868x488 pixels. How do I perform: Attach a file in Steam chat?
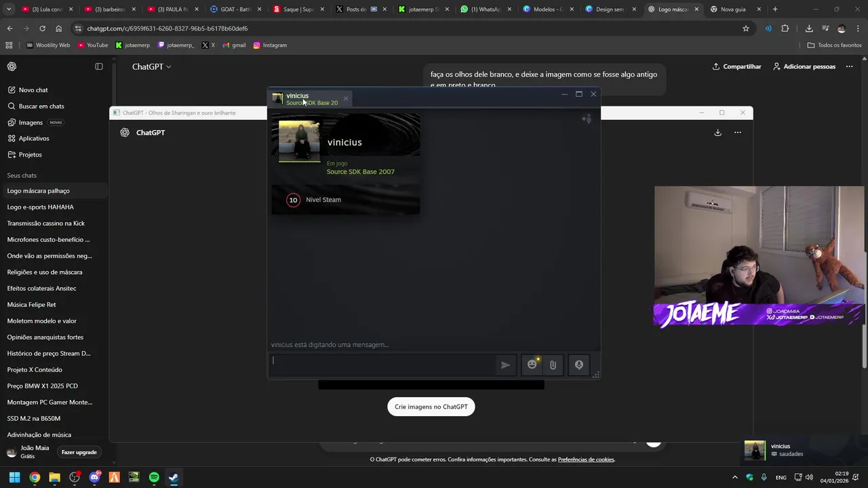[x=553, y=365]
